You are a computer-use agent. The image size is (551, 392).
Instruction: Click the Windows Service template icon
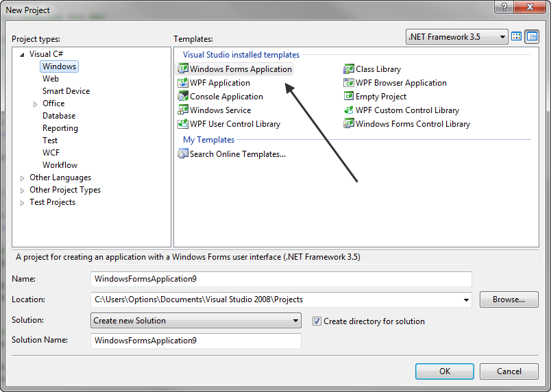[x=183, y=110]
